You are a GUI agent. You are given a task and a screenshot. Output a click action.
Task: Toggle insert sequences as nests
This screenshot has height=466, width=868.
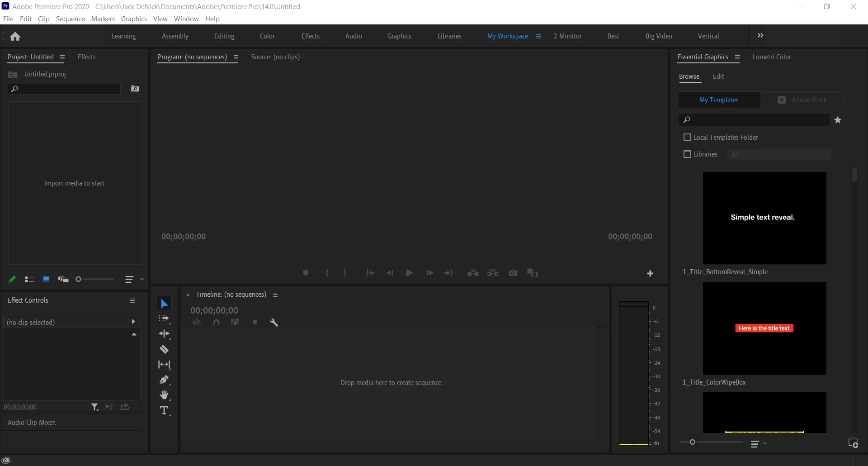click(x=197, y=322)
